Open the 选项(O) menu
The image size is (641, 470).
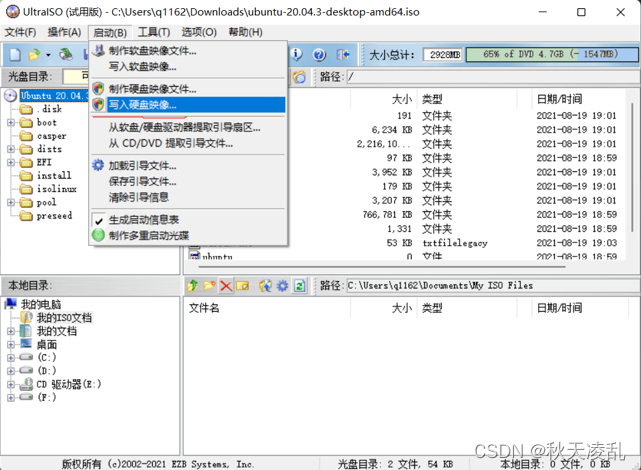[199, 32]
